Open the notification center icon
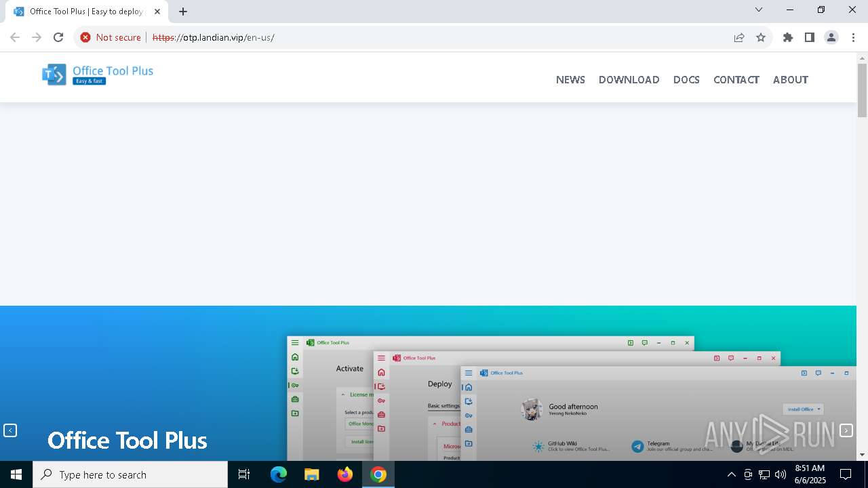 pos(846,474)
